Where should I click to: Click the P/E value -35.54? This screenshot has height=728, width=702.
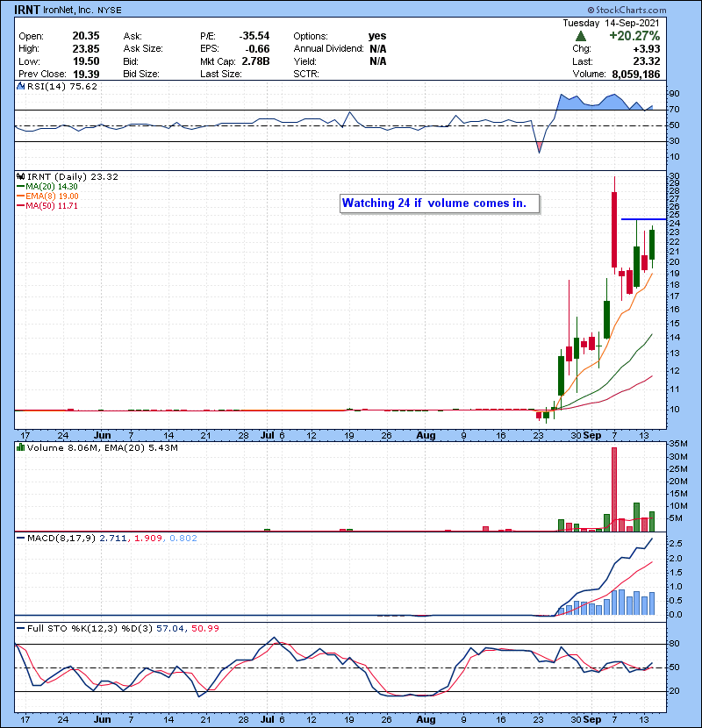tap(254, 36)
